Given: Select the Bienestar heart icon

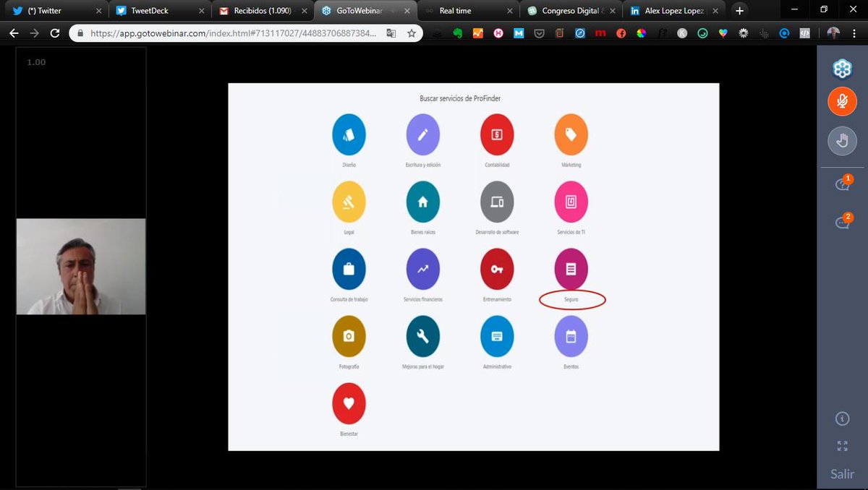Looking at the screenshot, I should [x=349, y=403].
